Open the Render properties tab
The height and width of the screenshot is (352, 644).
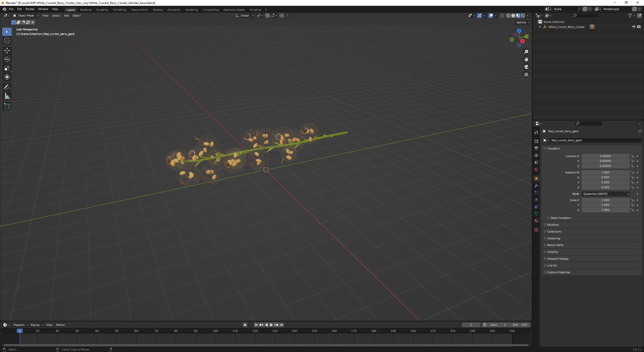coord(536,141)
